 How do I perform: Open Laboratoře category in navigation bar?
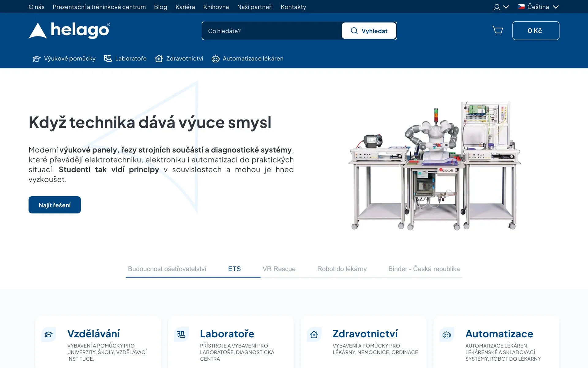click(125, 59)
